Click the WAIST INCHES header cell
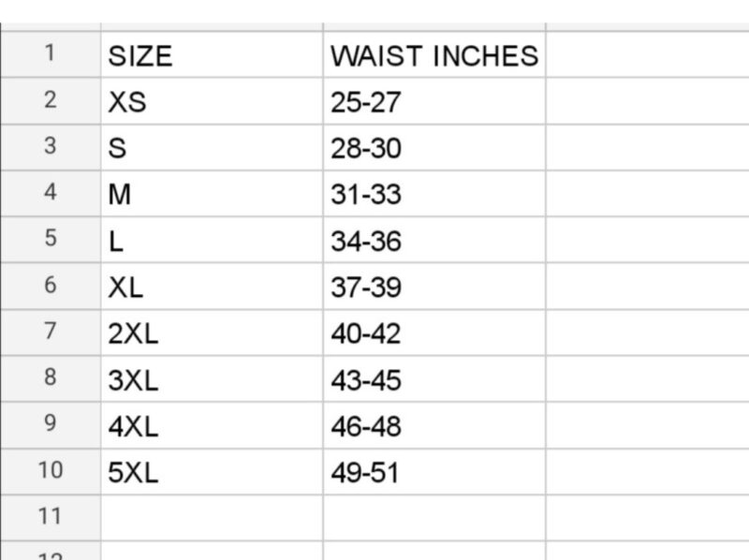The image size is (749, 560). pos(433,55)
